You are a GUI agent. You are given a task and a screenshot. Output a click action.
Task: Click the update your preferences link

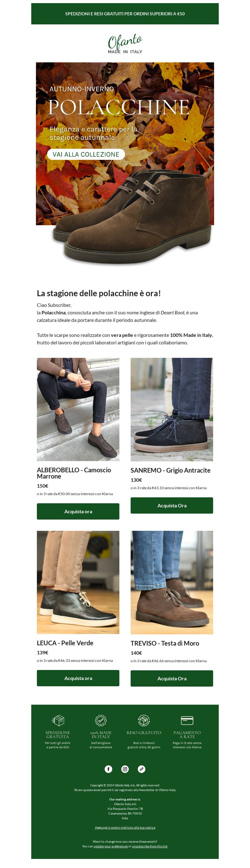[111, 846]
